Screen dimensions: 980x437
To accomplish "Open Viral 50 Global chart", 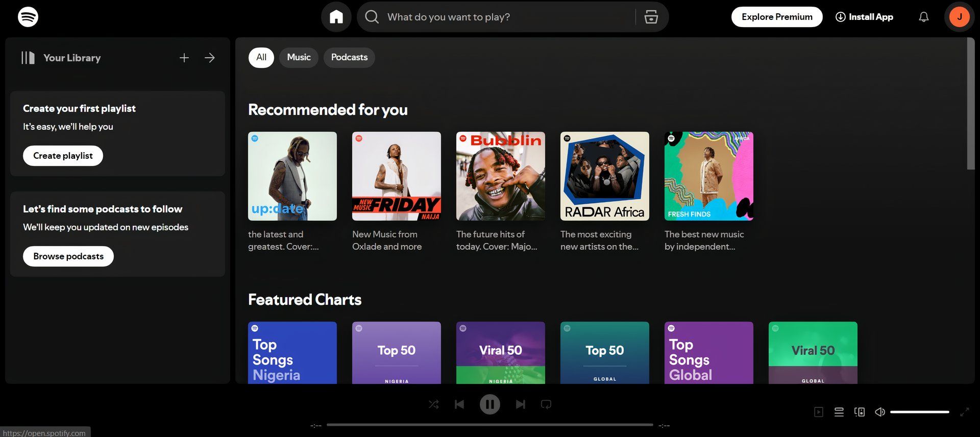I will (813, 353).
